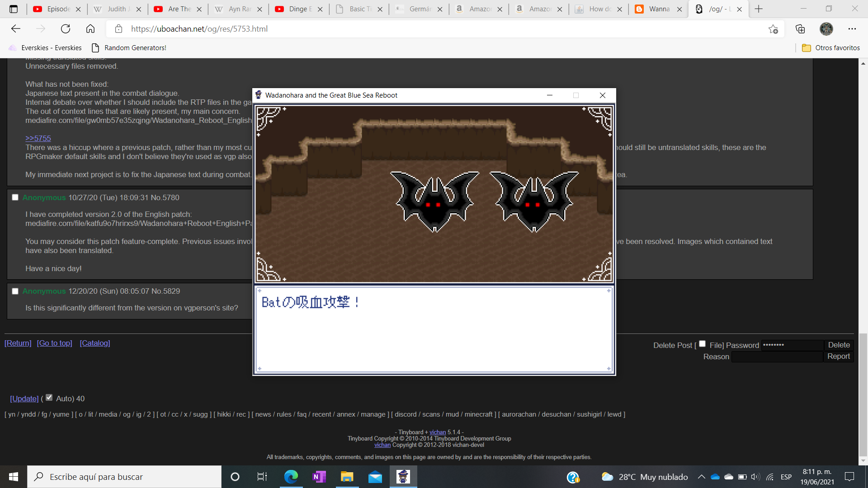Open the Everskies bookmark
Viewport: 868px width, 488px height.
pos(46,48)
